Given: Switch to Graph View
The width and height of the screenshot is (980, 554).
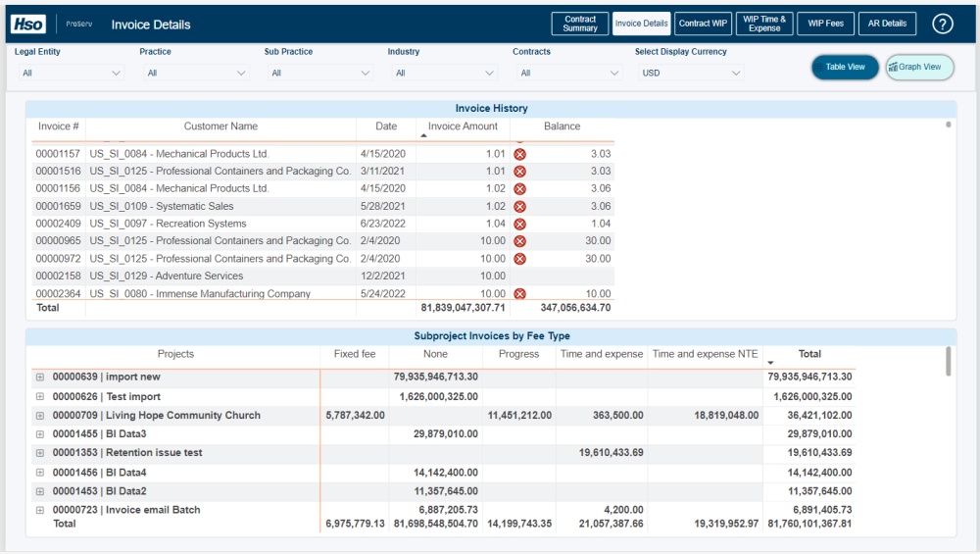Looking at the screenshot, I should coord(919,68).
